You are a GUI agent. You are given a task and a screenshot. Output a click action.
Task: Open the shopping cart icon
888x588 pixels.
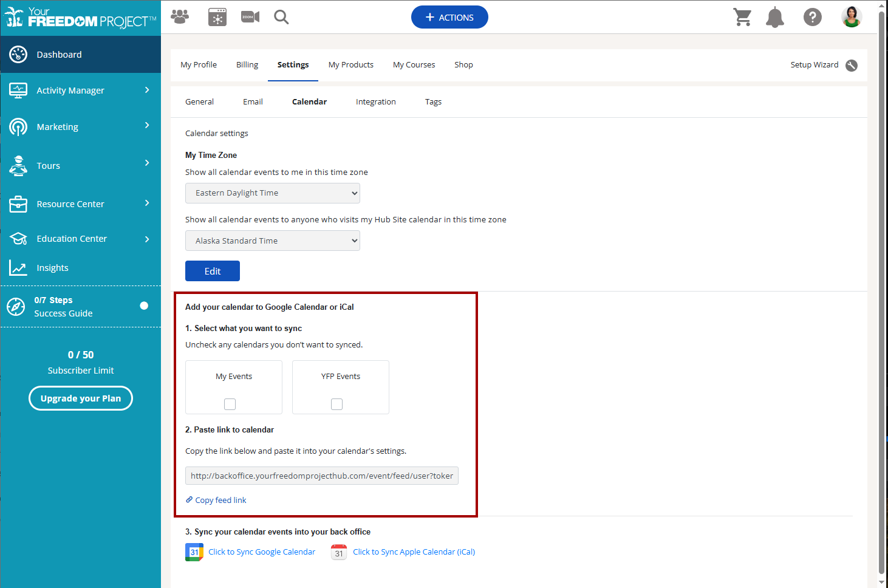(742, 17)
